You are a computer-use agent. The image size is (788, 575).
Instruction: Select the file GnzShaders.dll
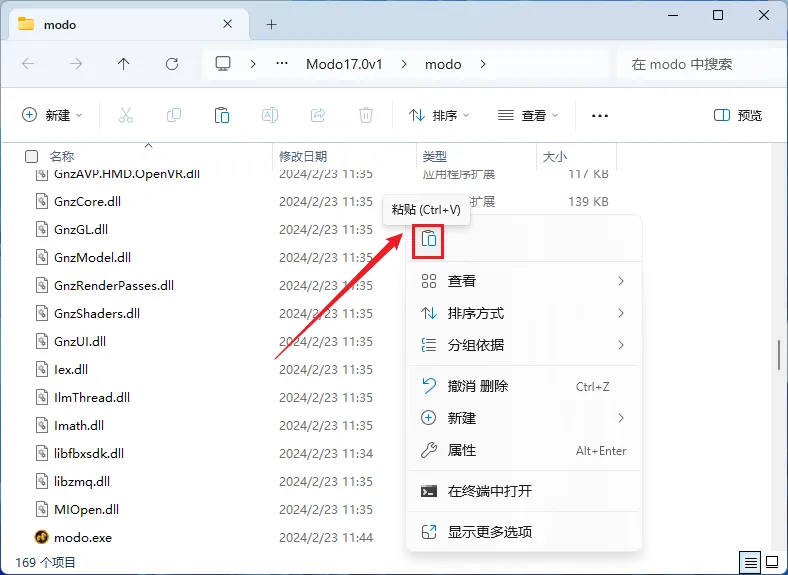[x=97, y=313]
